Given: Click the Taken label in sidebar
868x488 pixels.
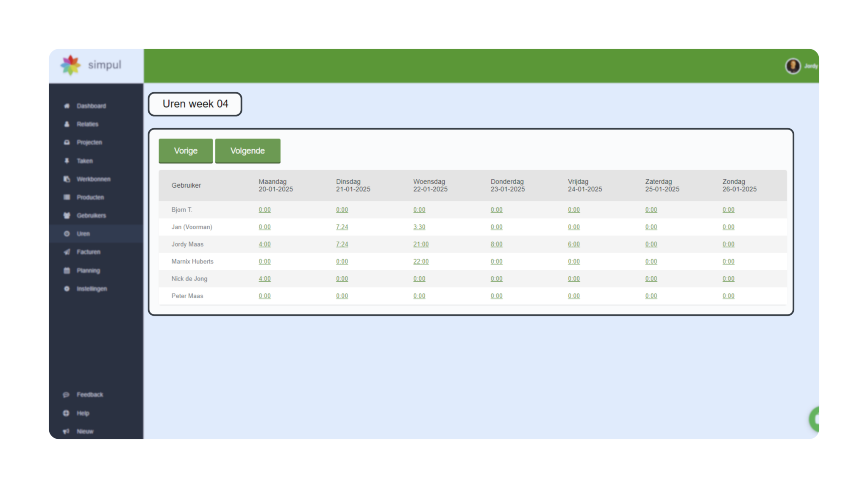Looking at the screenshot, I should 85,161.
